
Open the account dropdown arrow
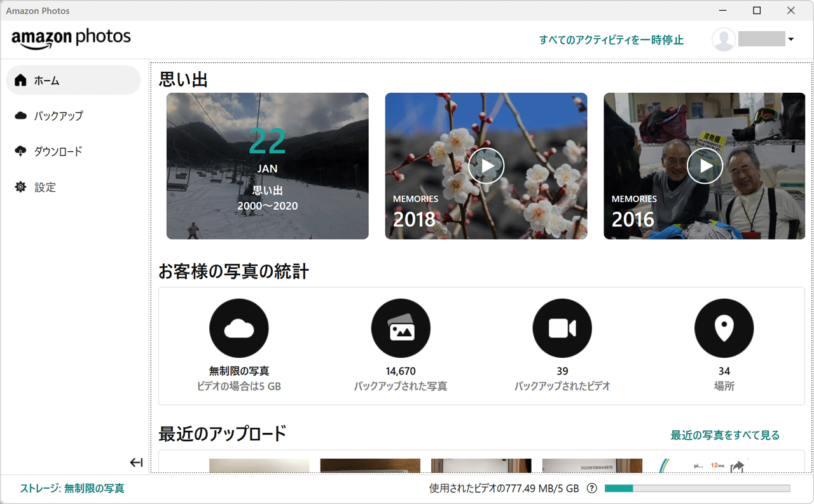tap(791, 39)
